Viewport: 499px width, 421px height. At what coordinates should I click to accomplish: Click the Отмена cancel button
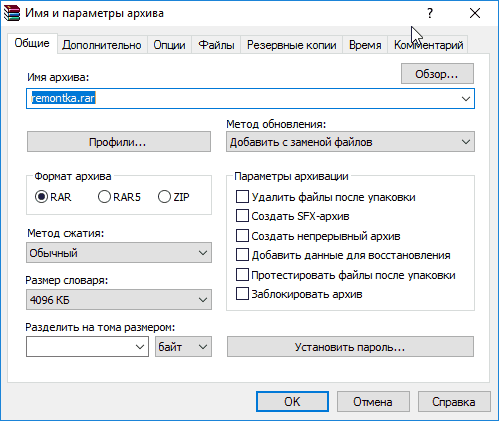point(373,402)
